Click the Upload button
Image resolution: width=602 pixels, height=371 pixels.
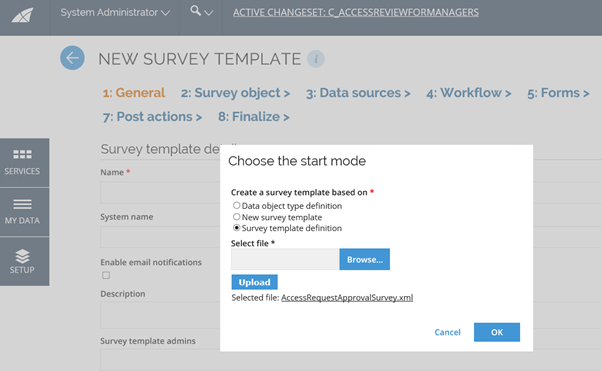254,282
